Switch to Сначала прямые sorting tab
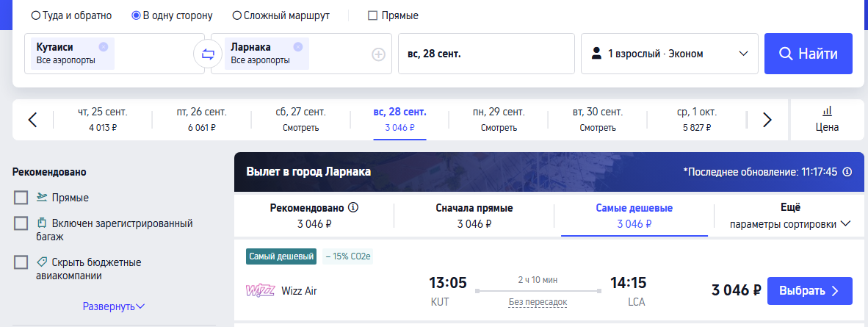 [474, 216]
